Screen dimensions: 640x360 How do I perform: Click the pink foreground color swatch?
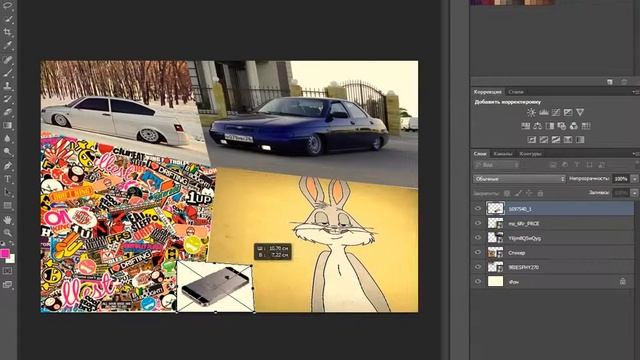[x=4, y=253]
